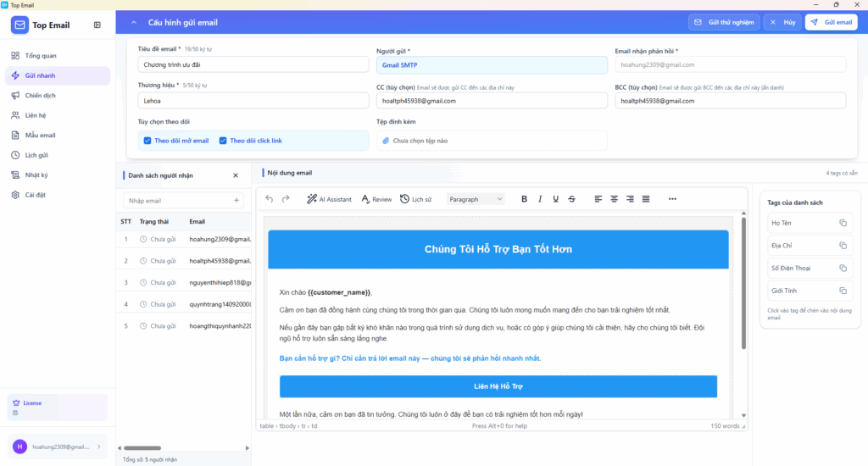Select recipient row hoahung2309@gmail
The image size is (868, 466).
(x=184, y=239)
